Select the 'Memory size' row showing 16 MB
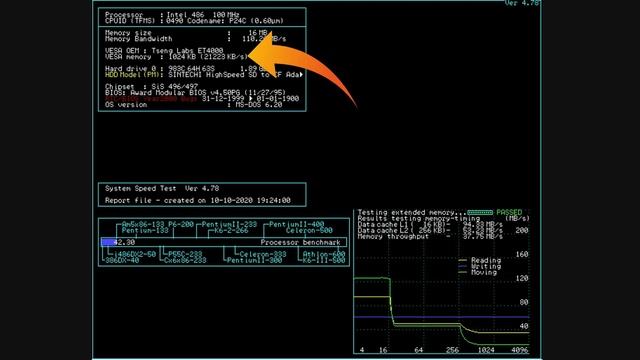 (x=186, y=33)
